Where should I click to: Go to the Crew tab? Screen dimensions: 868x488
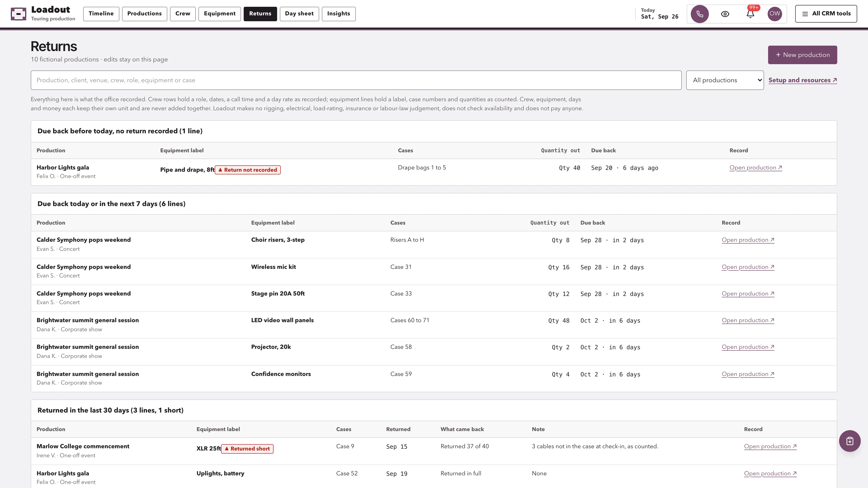click(183, 14)
